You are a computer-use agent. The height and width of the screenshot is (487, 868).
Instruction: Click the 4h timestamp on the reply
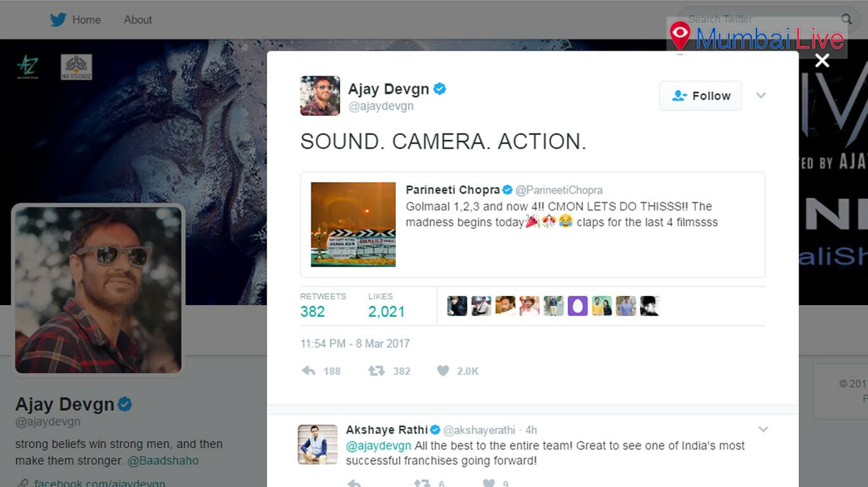point(531,430)
